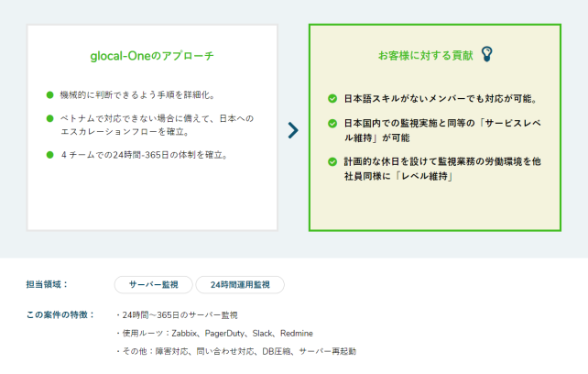Click the お客様に対する貢献 heading

pyautogui.click(x=425, y=55)
